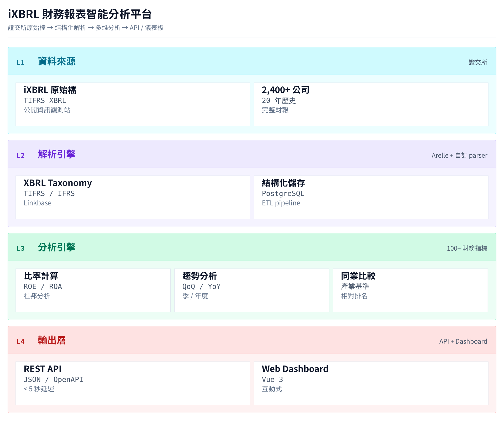504x424 pixels.
Task: Click the Arelle + 自訂 parser tag
Action: [459, 155]
